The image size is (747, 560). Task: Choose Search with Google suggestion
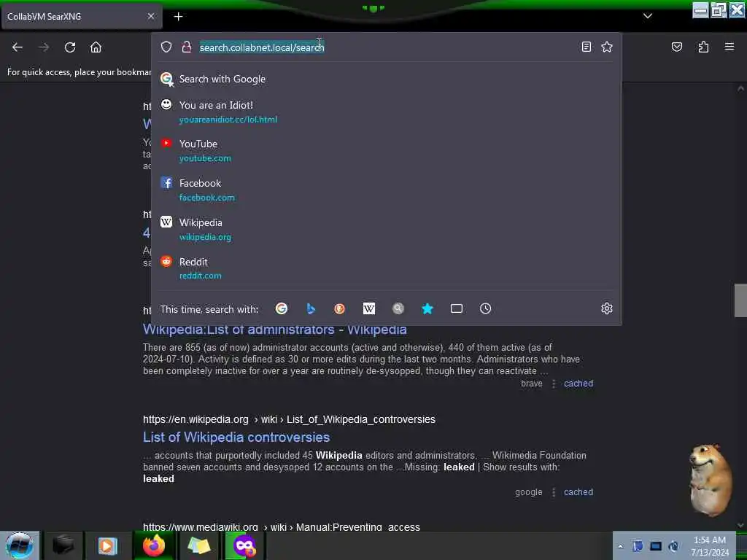pyautogui.click(x=387, y=79)
